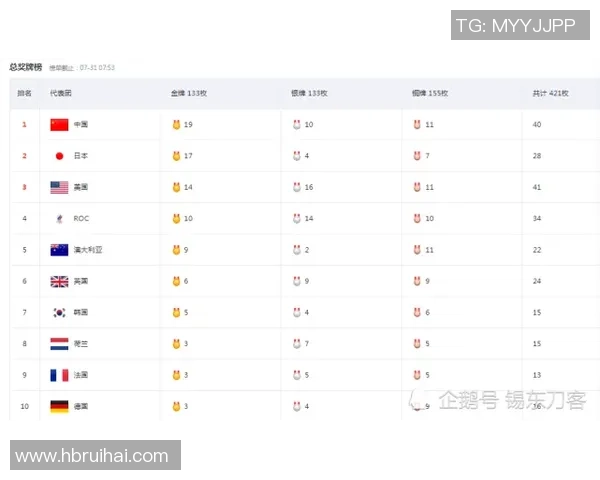Click the 共计 421枚 total column header
The width and height of the screenshot is (600, 480).
[550, 93]
